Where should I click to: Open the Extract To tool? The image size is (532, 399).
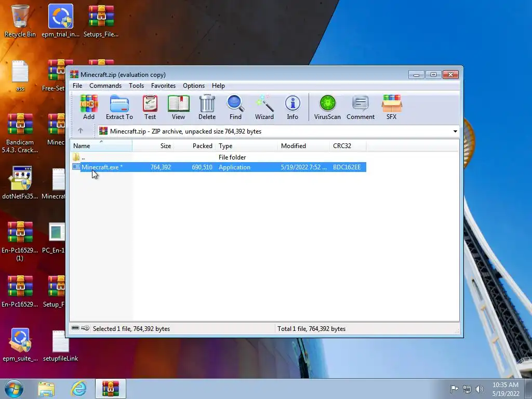pos(119,107)
